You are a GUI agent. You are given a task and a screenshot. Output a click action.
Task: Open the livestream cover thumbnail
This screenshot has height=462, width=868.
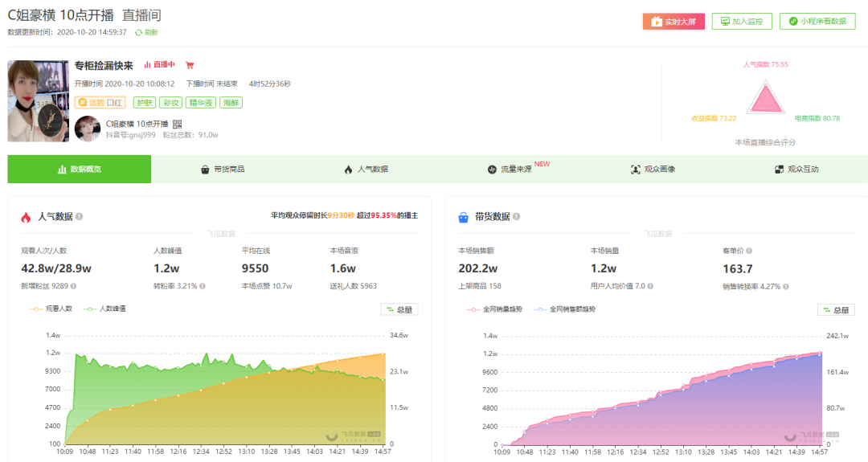click(x=39, y=101)
